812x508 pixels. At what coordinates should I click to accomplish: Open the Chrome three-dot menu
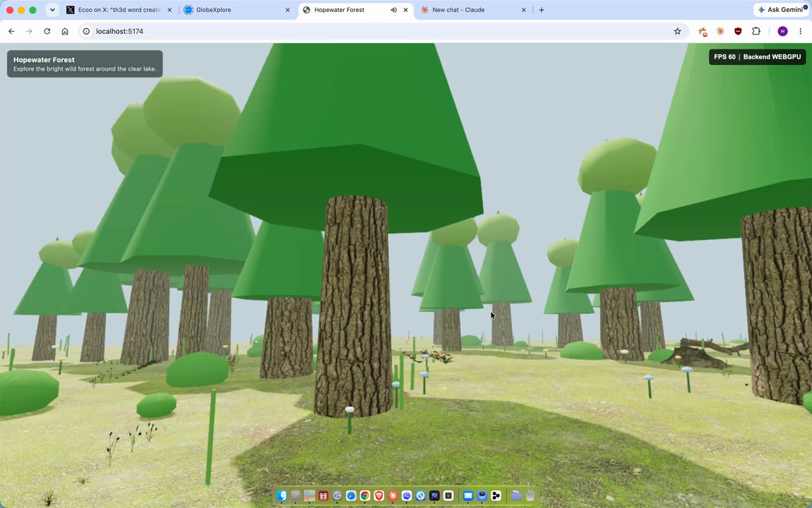tap(801, 32)
